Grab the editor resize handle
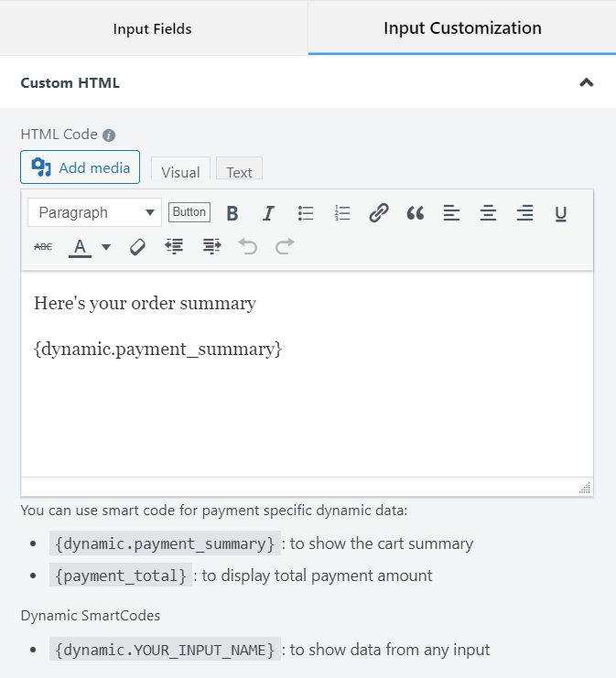 point(585,488)
